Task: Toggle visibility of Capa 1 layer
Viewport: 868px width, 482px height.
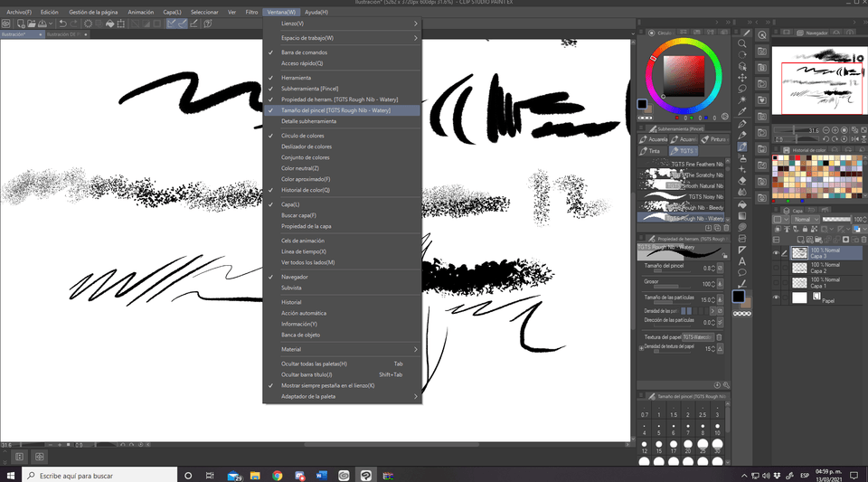Action: (x=776, y=283)
